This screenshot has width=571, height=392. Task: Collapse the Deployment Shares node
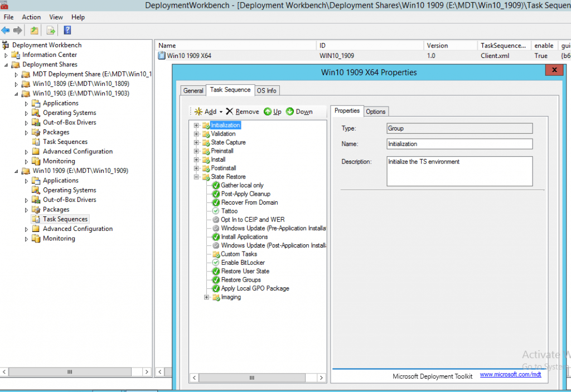pyautogui.click(x=6, y=65)
